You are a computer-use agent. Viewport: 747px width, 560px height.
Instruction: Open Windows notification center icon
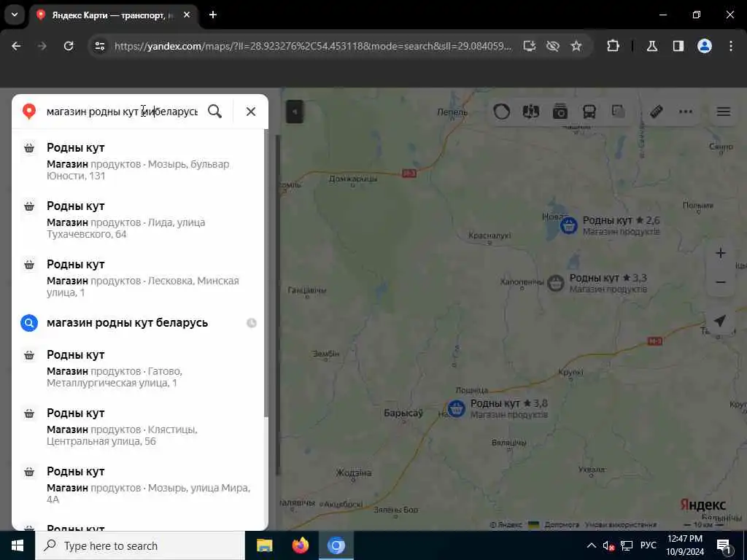pyautogui.click(x=724, y=545)
